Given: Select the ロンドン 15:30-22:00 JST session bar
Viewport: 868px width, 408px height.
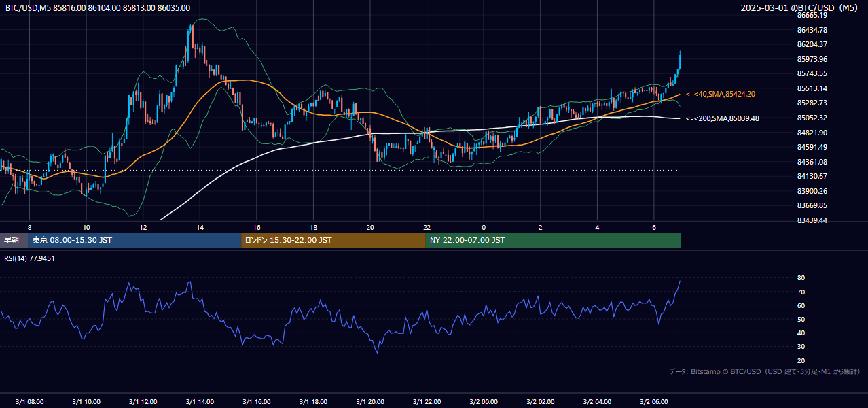Looking at the screenshot, I should click(x=333, y=240).
